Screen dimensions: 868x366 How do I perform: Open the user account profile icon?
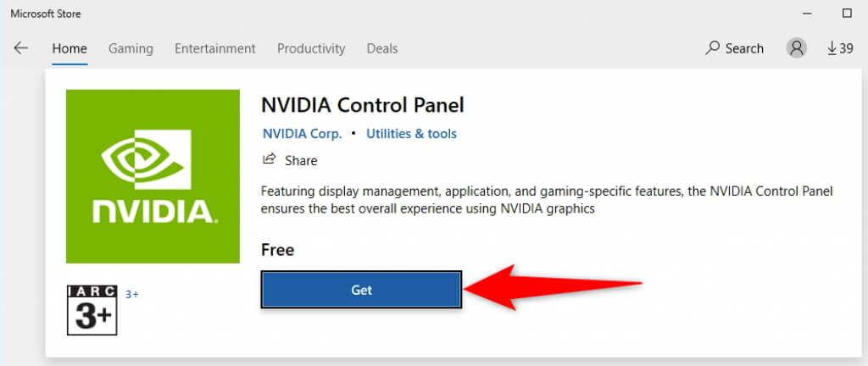(797, 48)
